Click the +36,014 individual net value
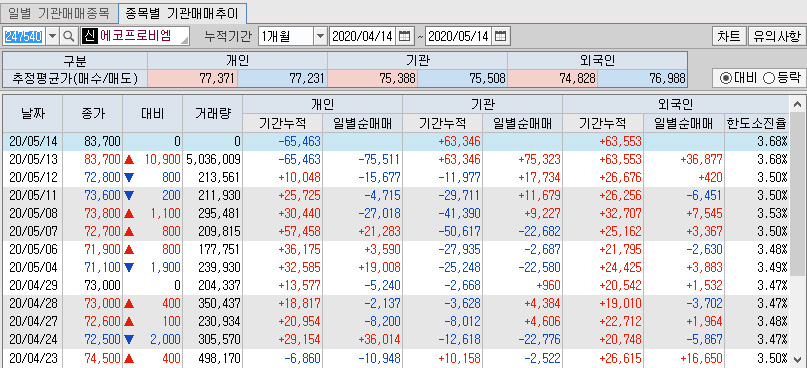The width and height of the screenshot is (807, 368). 379,339
